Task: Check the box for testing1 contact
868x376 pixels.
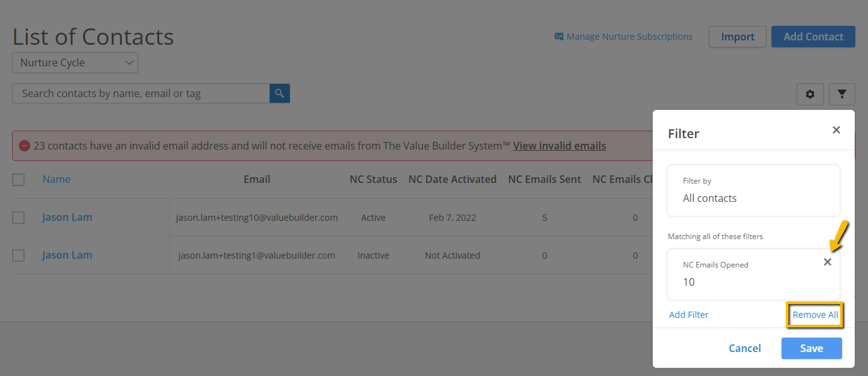Action: pos(18,256)
